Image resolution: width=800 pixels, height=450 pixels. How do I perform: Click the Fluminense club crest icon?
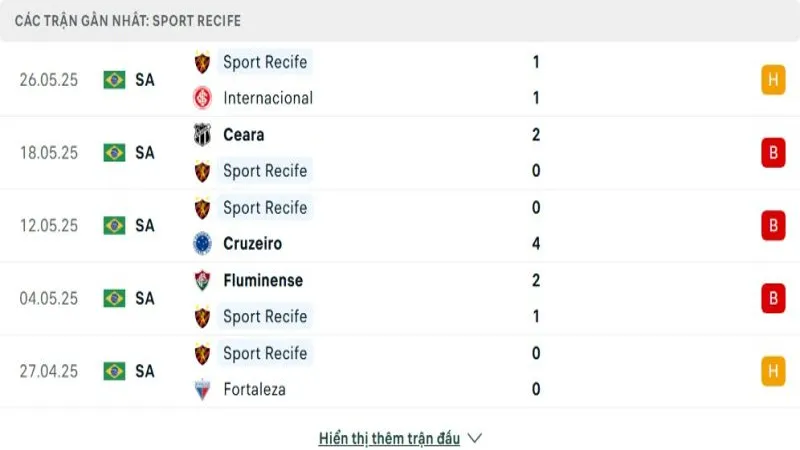point(203,280)
